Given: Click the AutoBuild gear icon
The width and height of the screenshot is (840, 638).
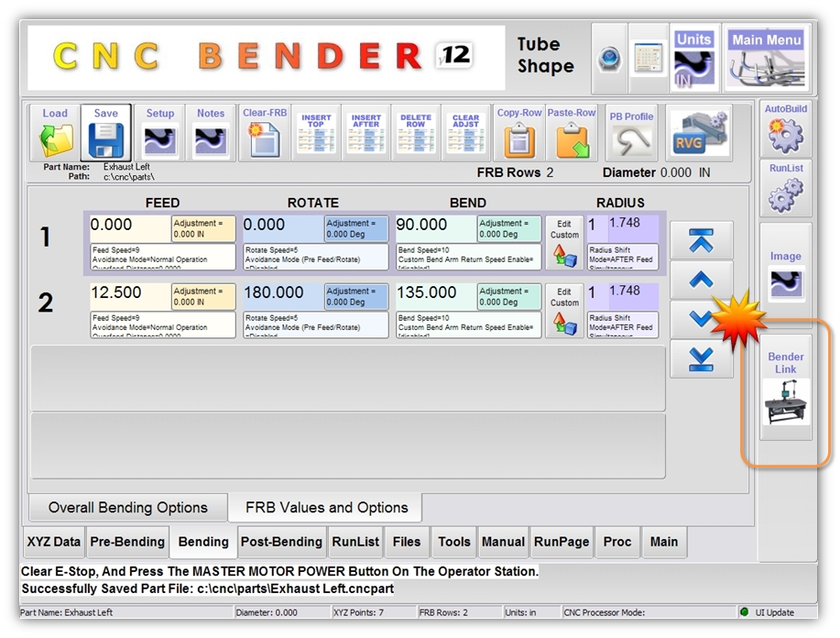Looking at the screenshot, I should click(x=785, y=135).
